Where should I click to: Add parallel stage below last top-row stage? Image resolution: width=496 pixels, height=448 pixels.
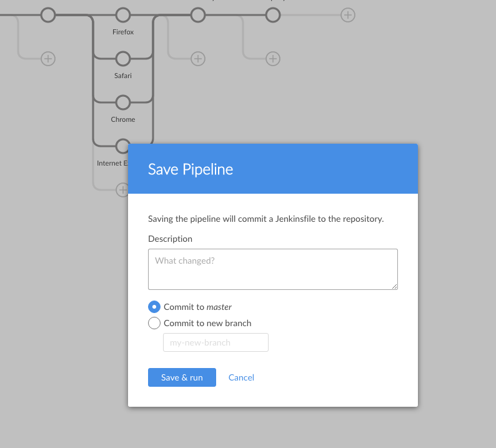point(273,59)
